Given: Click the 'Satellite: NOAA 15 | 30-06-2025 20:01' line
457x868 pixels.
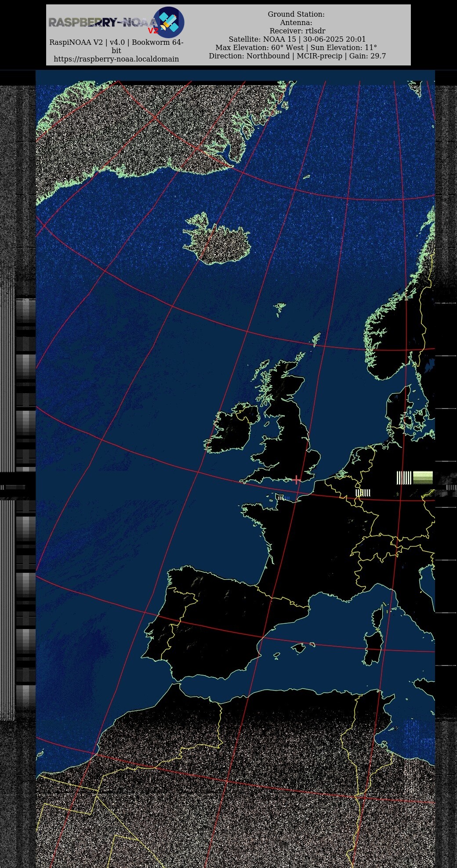Looking at the screenshot, I should (297, 39).
